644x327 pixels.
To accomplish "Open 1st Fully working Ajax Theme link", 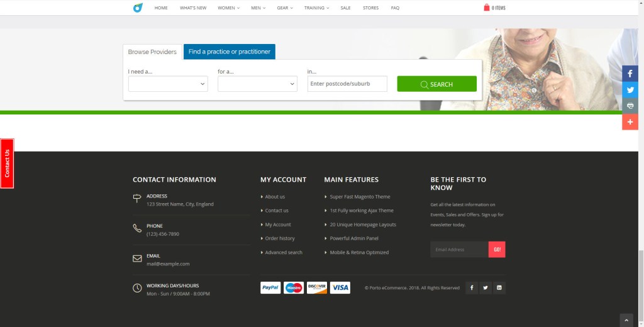I will point(362,210).
